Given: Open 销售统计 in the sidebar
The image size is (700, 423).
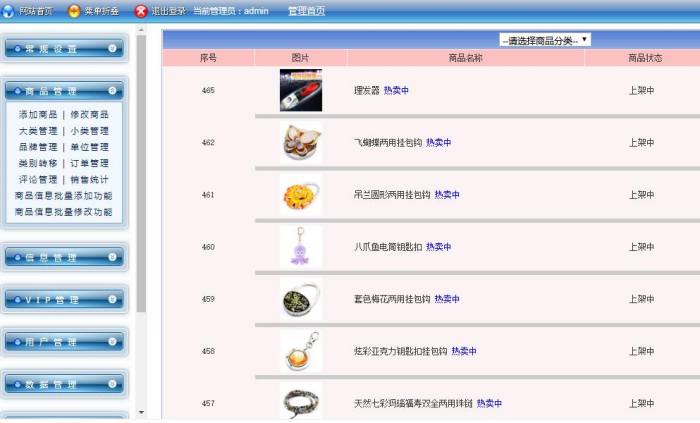Looking at the screenshot, I should (x=90, y=180).
